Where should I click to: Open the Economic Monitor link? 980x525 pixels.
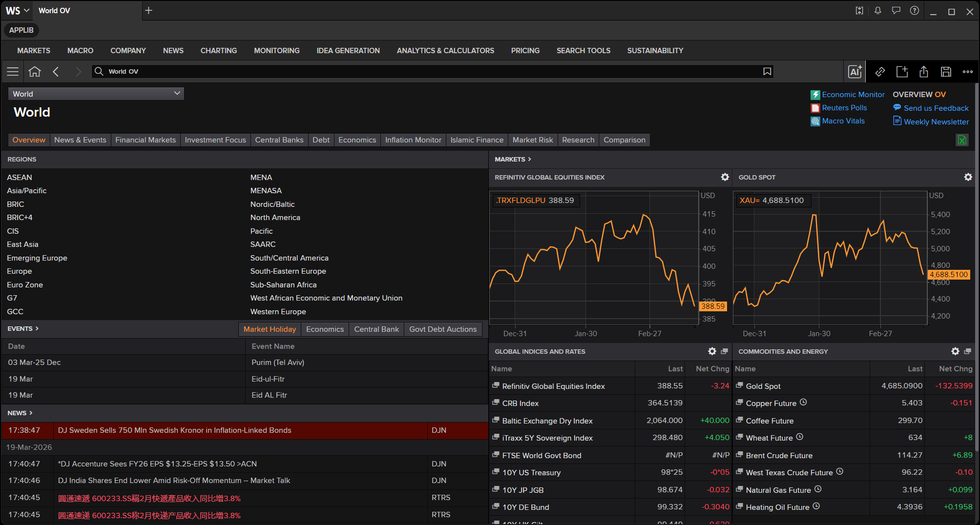pos(853,95)
